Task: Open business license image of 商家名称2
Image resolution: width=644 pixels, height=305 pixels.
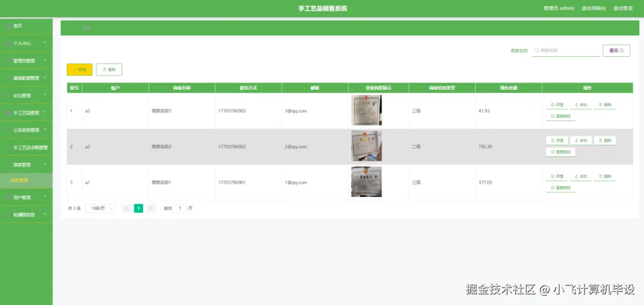Action: click(x=366, y=146)
